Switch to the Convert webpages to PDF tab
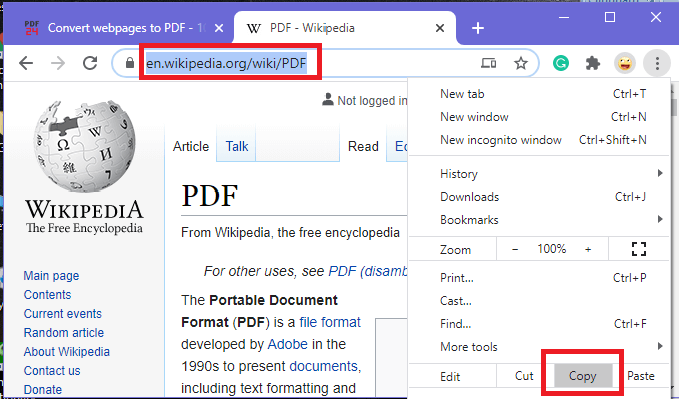 coord(123,28)
